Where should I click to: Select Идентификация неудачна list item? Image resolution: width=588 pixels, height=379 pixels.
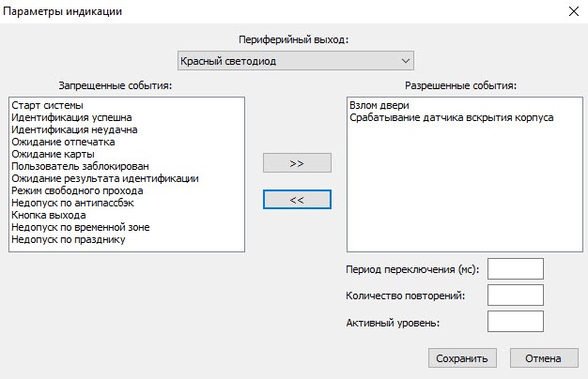74,129
